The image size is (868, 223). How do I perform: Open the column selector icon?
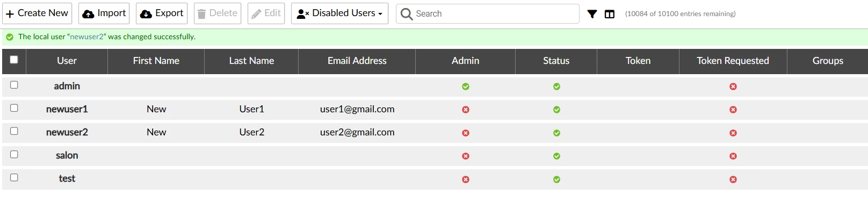[610, 14]
